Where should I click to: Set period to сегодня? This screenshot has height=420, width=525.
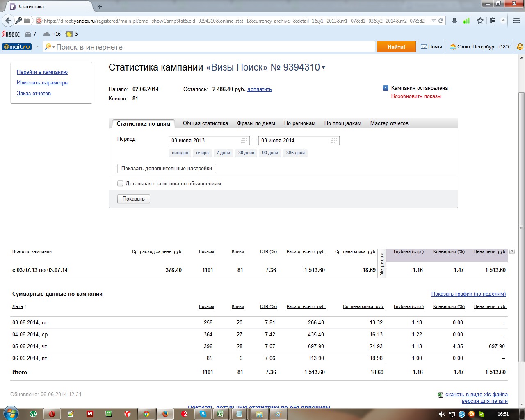click(180, 153)
